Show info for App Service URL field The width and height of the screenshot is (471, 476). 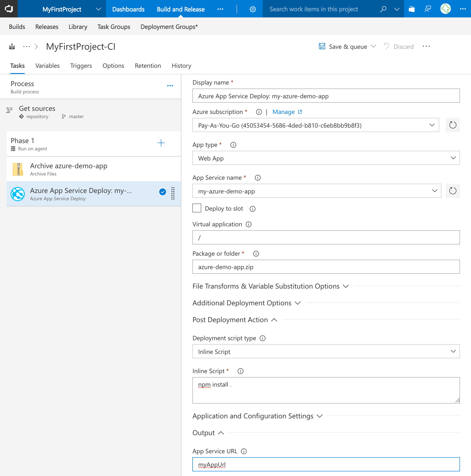(244, 451)
